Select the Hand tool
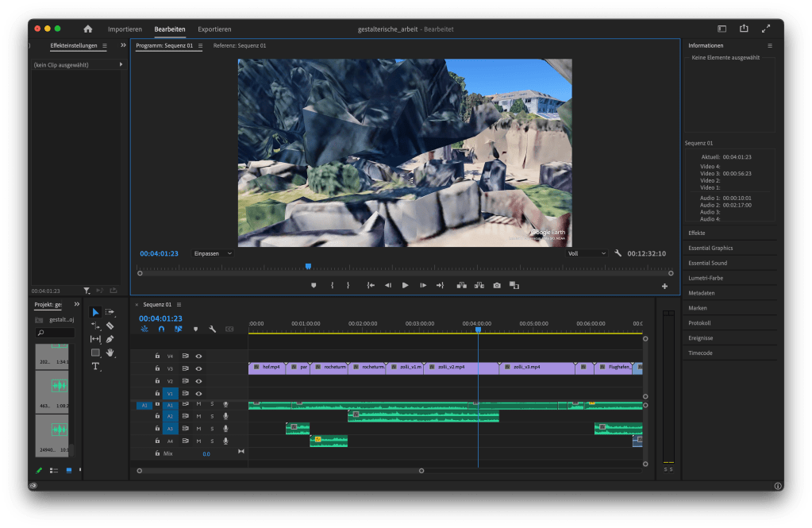The width and height of the screenshot is (812, 528). click(110, 353)
